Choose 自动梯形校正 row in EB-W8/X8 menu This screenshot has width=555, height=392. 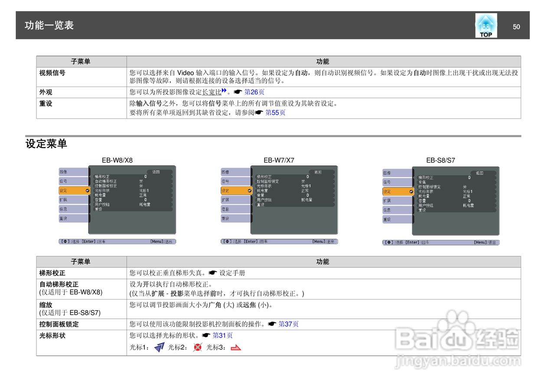(x=133, y=181)
